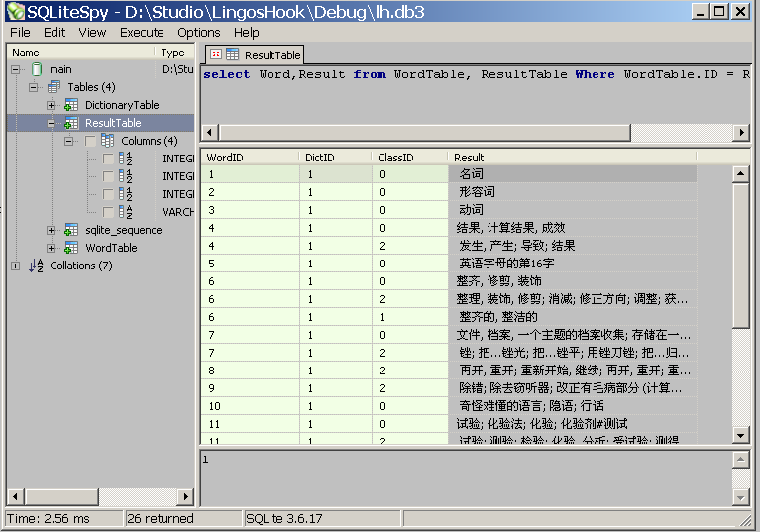Select the cell with Result 形容词

point(572,192)
